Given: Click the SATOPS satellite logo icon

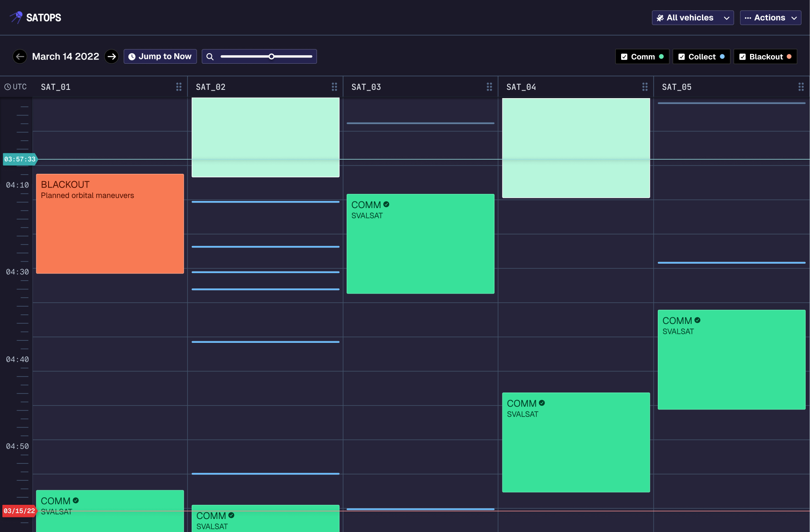Looking at the screenshot, I should (x=17, y=17).
